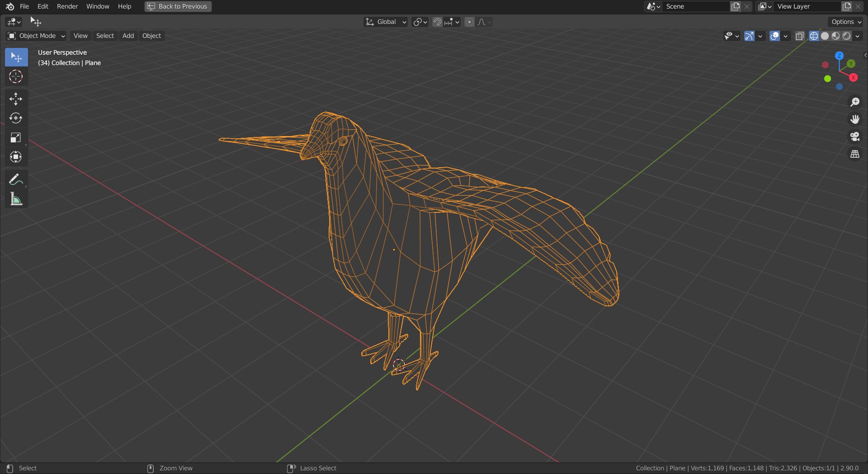Click the negative X dark-red dot on gizmo
The width and height of the screenshot is (868, 474).
pos(825,65)
